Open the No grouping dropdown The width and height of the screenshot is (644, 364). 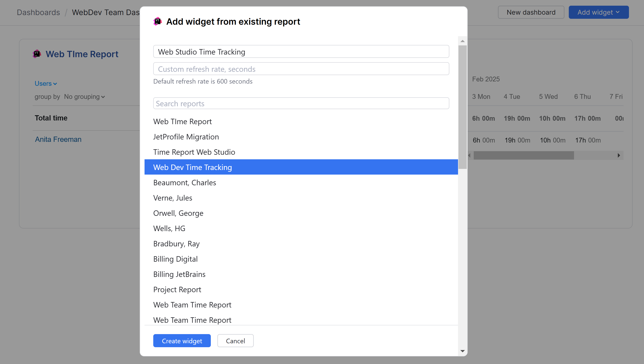[x=84, y=97]
